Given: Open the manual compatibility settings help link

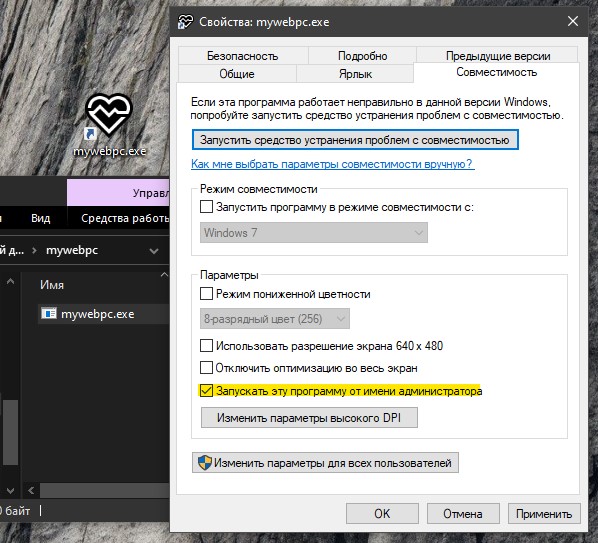Looking at the screenshot, I should [x=333, y=164].
